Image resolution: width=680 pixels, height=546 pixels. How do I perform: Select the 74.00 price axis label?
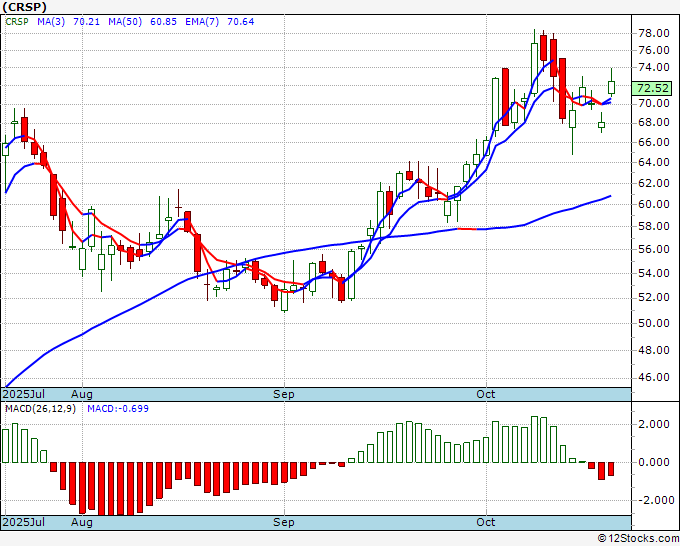[x=654, y=67]
